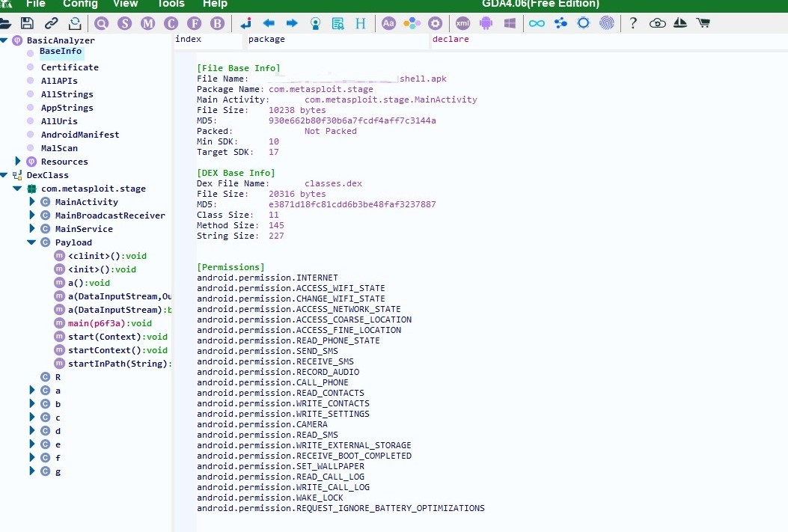
Task: Select Certificate in the tree
Action: [x=70, y=67]
